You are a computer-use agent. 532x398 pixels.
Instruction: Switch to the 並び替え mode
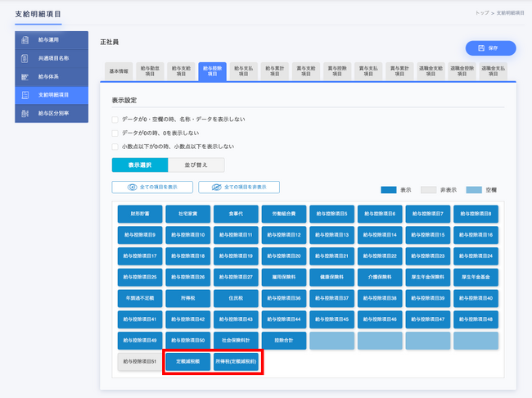click(x=196, y=165)
